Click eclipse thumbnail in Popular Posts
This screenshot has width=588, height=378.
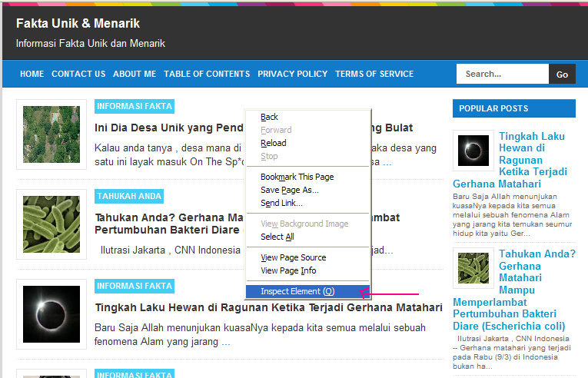click(x=473, y=151)
